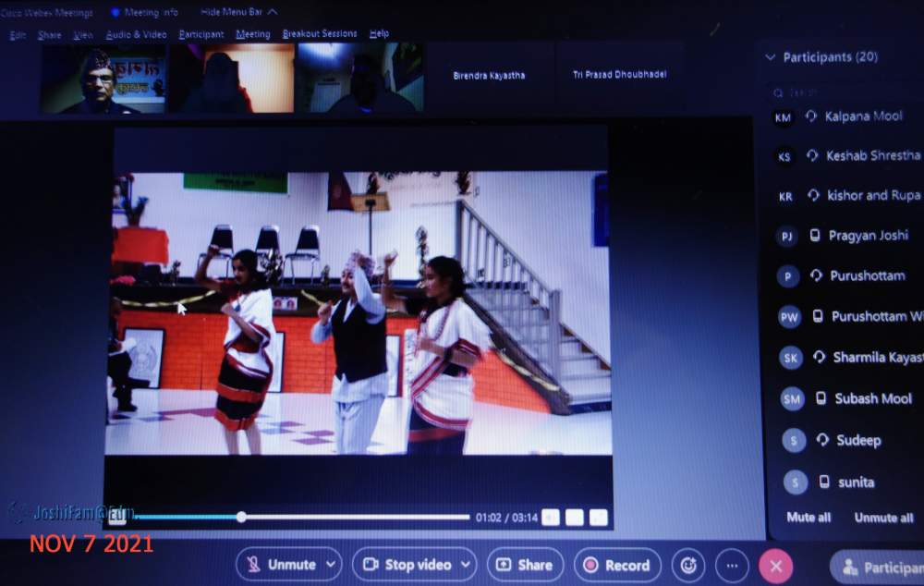Open the Meeting menu

[x=253, y=34]
